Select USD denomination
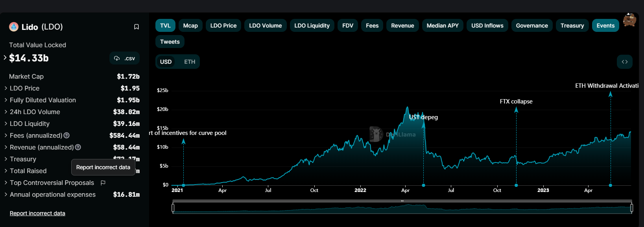The height and width of the screenshot is (227, 644). click(166, 62)
